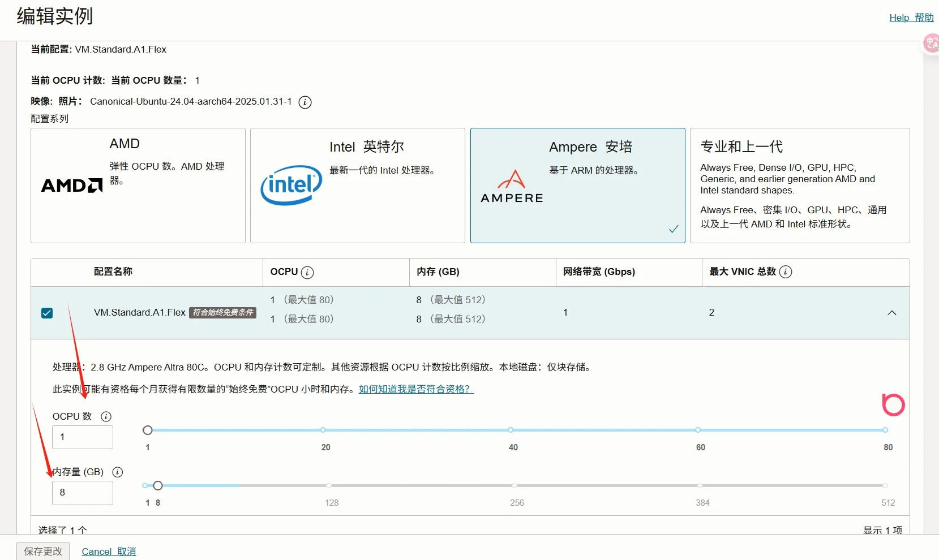Click the AMD logo
The height and width of the screenshot is (560, 939).
(72, 186)
